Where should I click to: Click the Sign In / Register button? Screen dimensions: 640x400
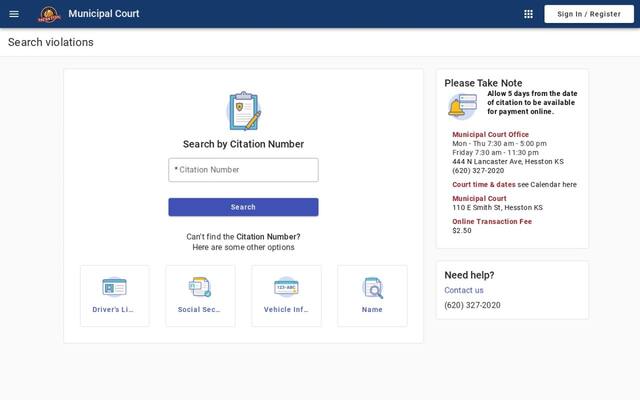point(589,14)
